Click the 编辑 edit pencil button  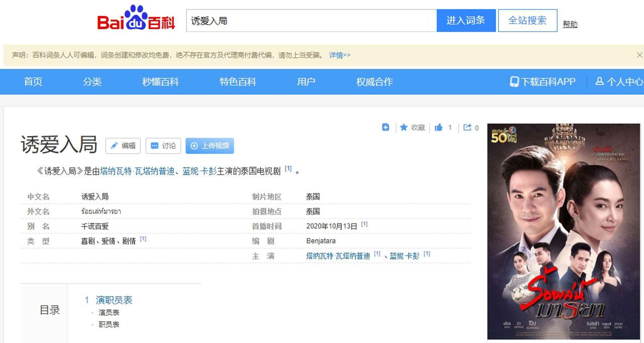[x=123, y=146]
